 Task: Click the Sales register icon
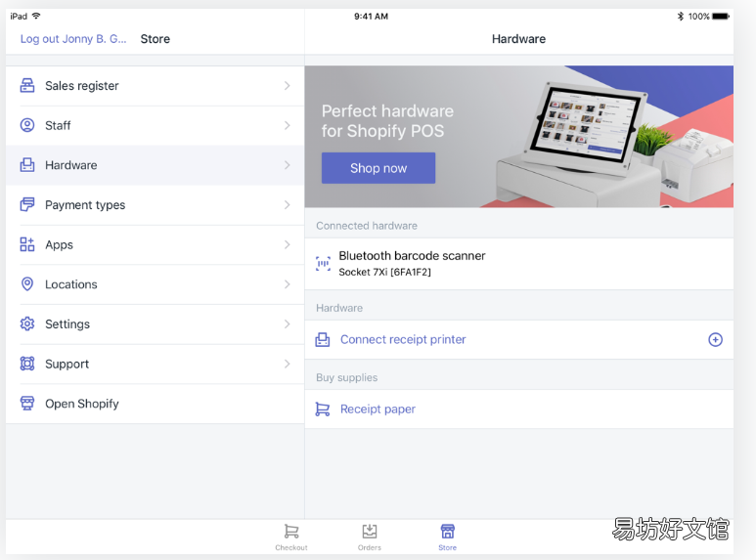(27, 86)
